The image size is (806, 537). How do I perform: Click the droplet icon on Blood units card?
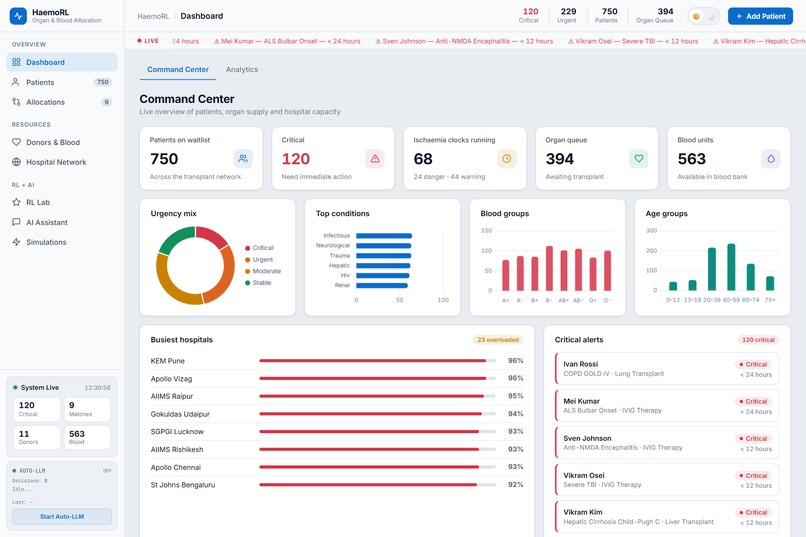tap(771, 159)
